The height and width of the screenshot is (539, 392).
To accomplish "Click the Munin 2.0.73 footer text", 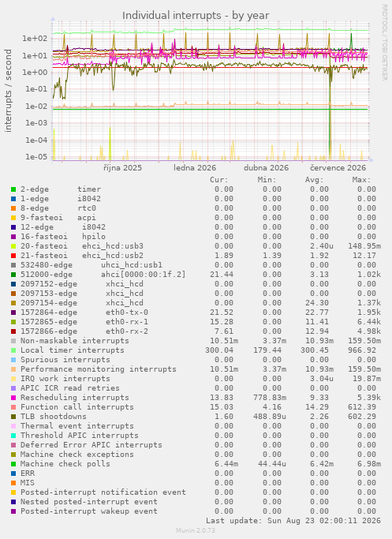I will click(196, 530).
